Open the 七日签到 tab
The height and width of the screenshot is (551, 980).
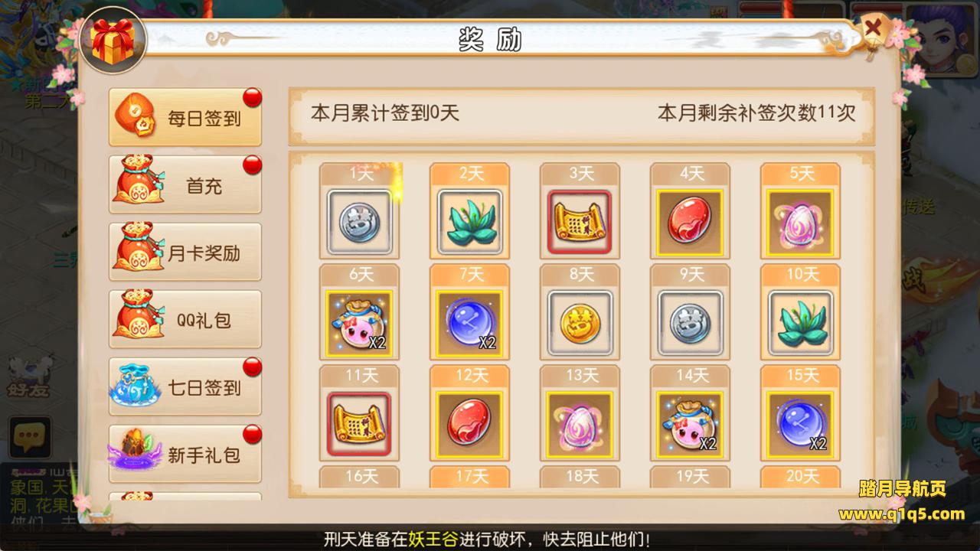click(185, 387)
